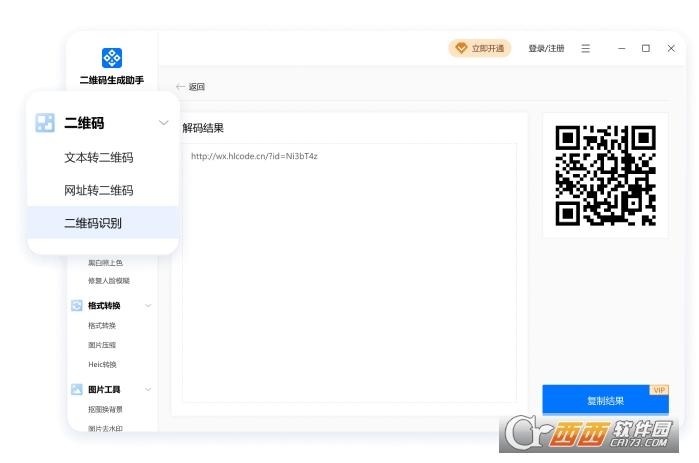Click the 二维码生成助手 app logo icon
This screenshot has width=699, height=463.
(112, 58)
